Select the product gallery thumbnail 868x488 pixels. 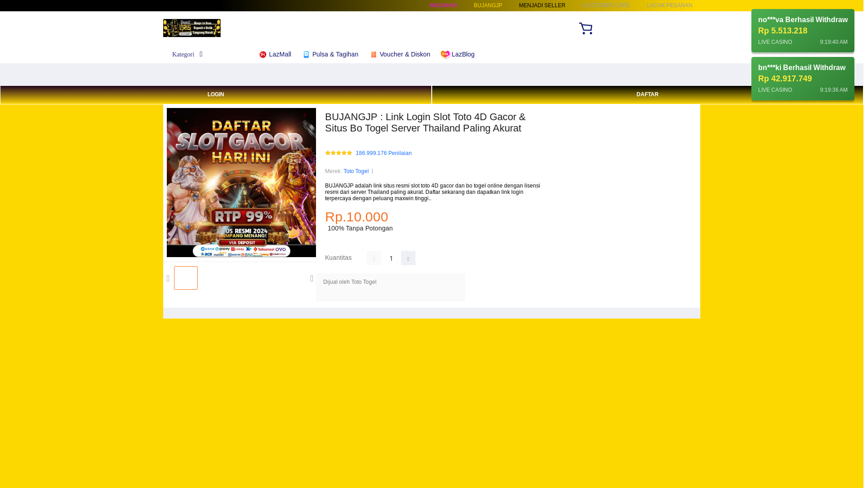click(x=186, y=278)
